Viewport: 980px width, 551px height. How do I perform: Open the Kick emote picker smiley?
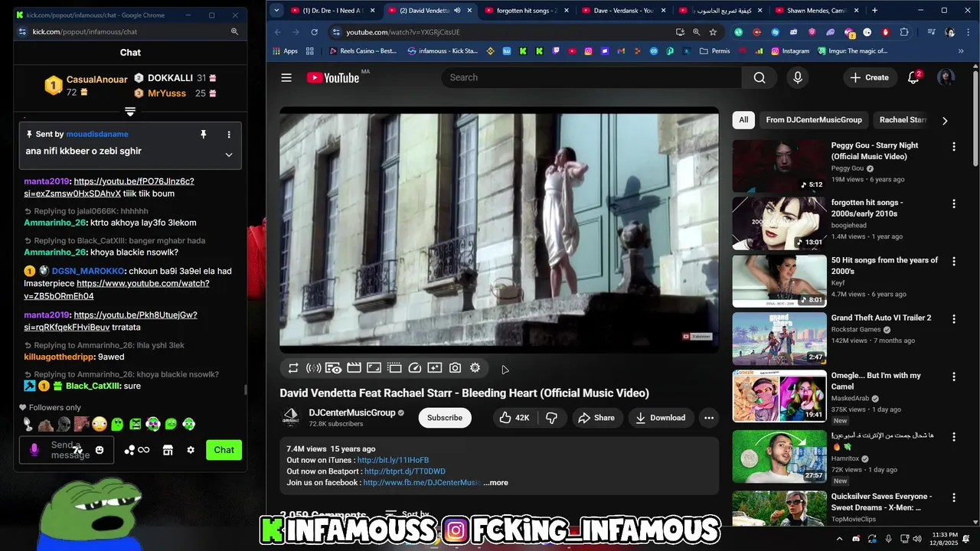100,450
